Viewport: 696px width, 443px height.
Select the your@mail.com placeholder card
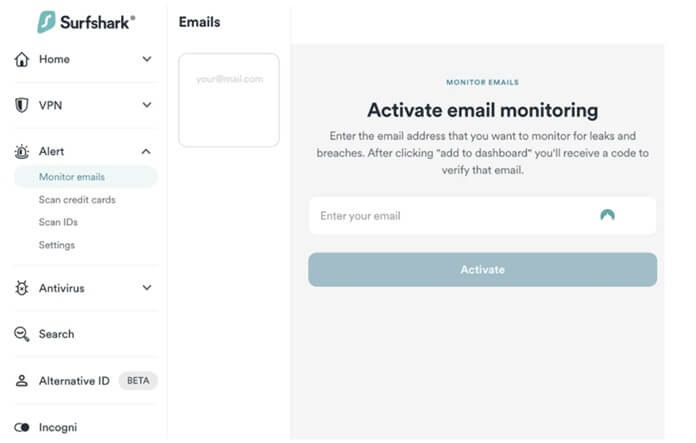click(229, 100)
